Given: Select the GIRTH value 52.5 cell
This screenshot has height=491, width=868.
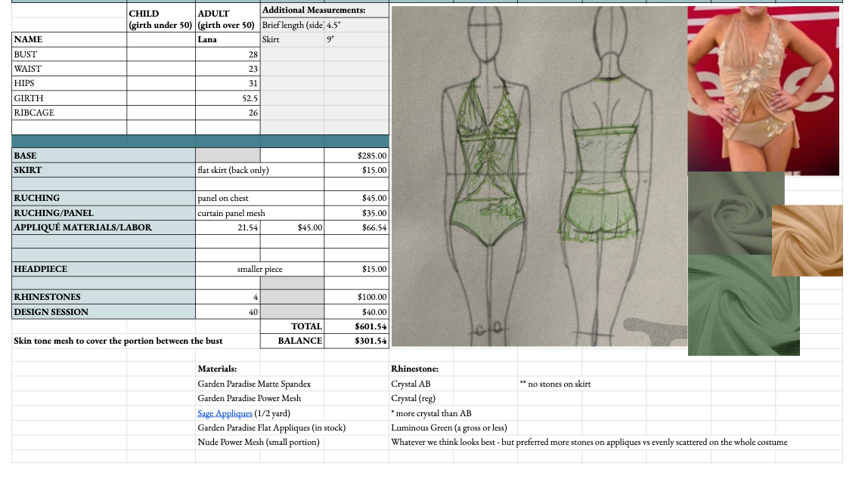Looking at the screenshot, I should (x=228, y=98).
